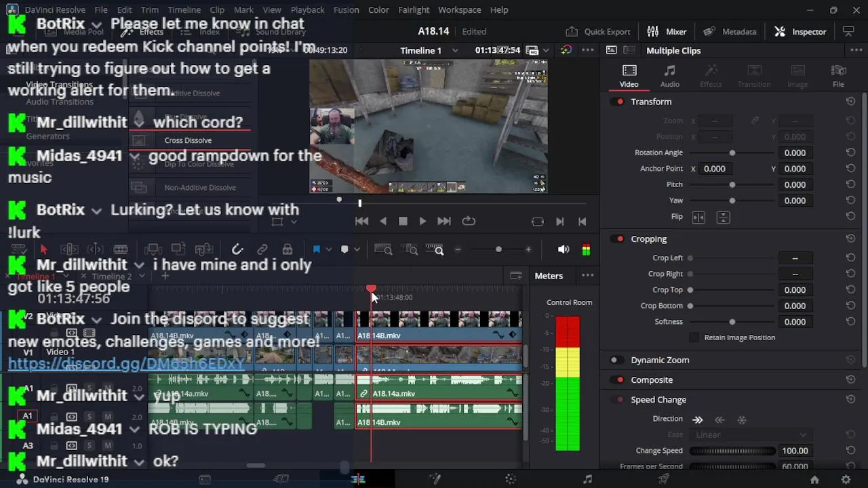Open the Workspace menu
The height and width of the screenshot is (488, 868).
459,10
